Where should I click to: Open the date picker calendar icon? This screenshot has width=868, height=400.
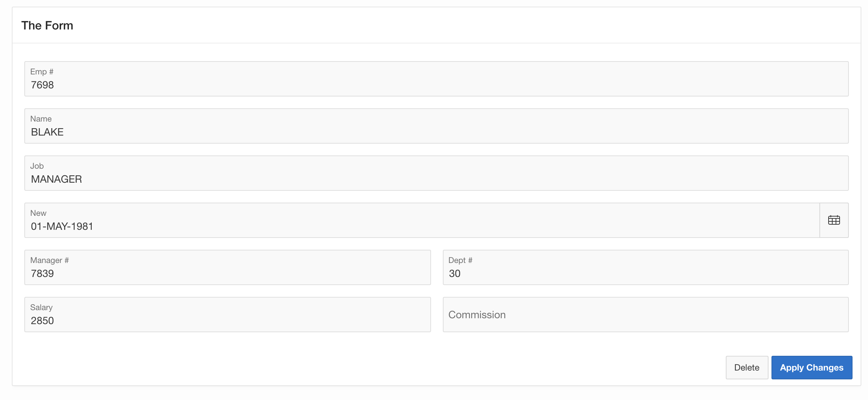click(834, 220)
